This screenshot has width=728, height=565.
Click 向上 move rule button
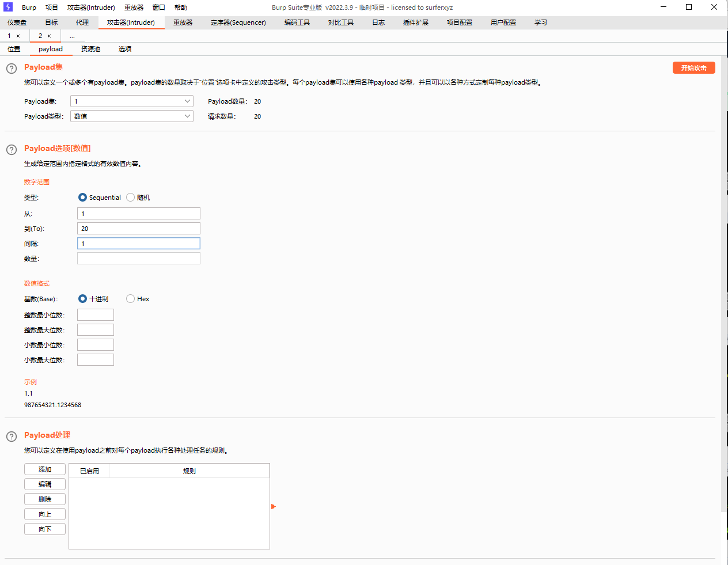pos(45,514)
